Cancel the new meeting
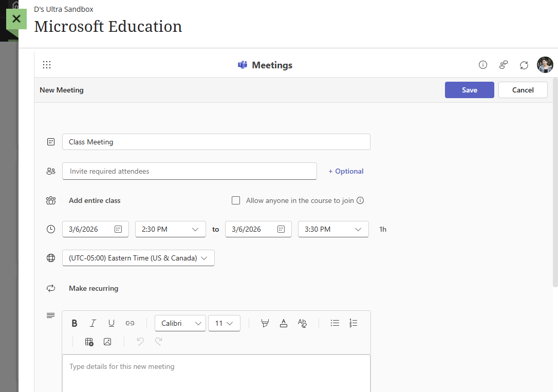 click(x=523, y=90)
